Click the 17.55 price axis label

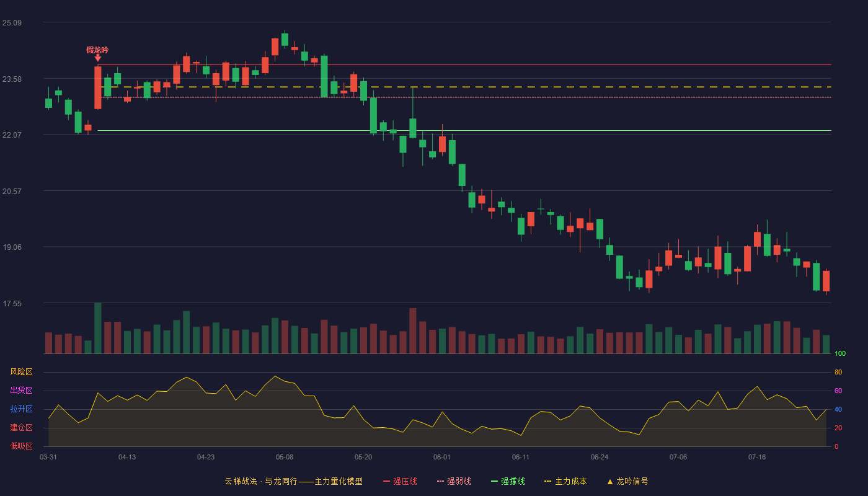click(12, 304)
